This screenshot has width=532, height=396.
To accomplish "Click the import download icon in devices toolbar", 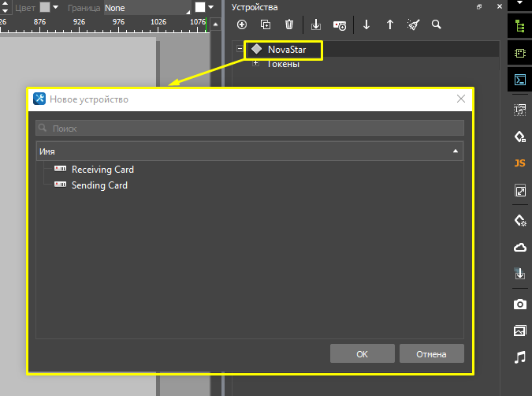I will pyautogui.click(x=316, y=25).
